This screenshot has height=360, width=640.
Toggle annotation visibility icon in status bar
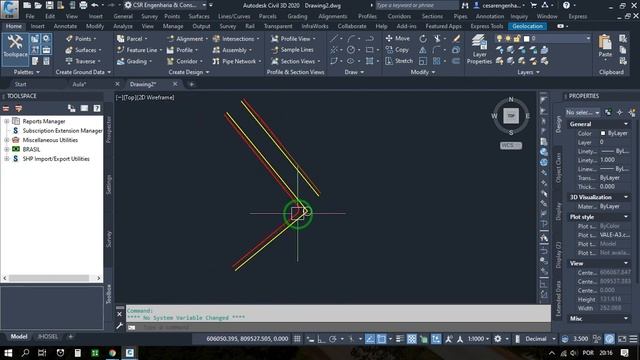tap(449, 339)
